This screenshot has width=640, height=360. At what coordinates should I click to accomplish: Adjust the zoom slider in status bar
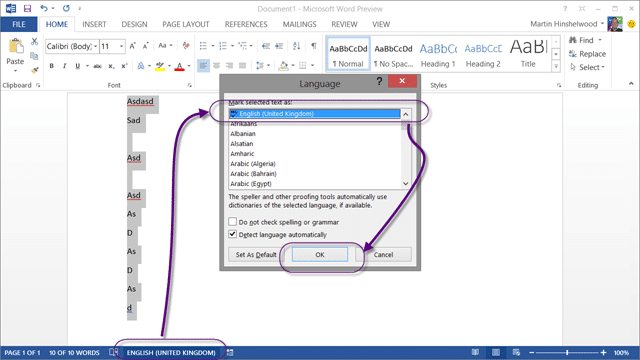tap(567, 352)
